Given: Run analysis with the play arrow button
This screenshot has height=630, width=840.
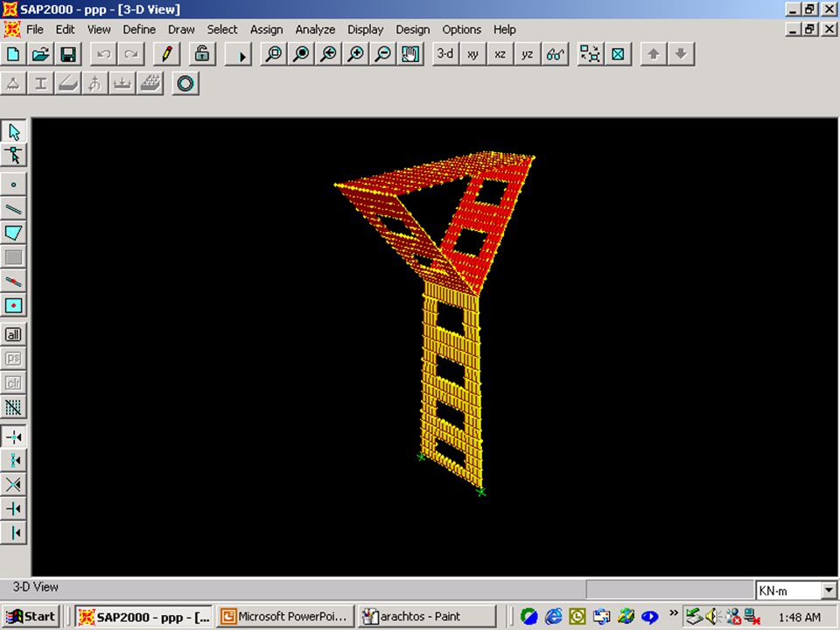Looking at the screenshot, I should click(238, 54).
